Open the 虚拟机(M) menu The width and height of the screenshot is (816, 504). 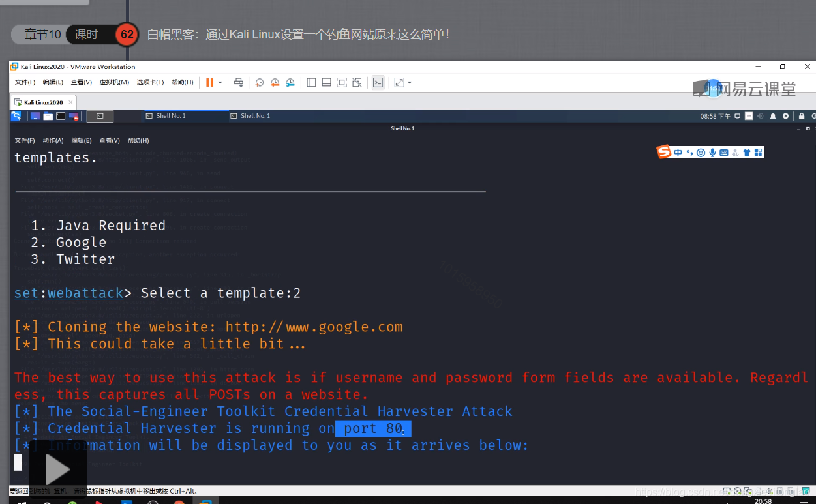click(x=114, y=83)
